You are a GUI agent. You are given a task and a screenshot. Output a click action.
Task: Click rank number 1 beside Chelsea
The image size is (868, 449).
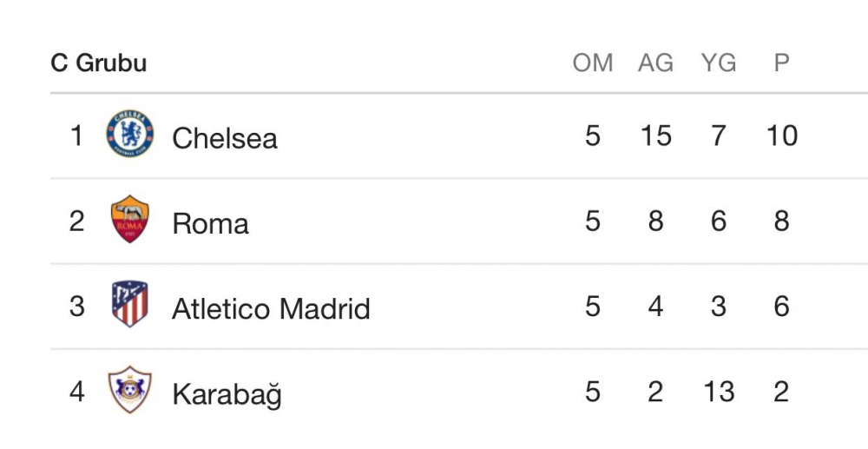coord(77,135)
